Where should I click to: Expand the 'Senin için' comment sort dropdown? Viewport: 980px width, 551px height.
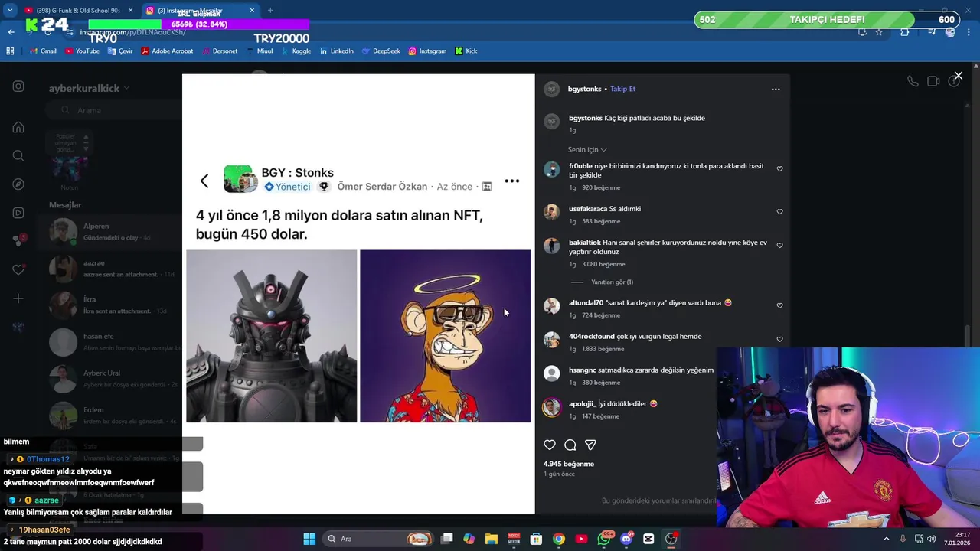587,149
